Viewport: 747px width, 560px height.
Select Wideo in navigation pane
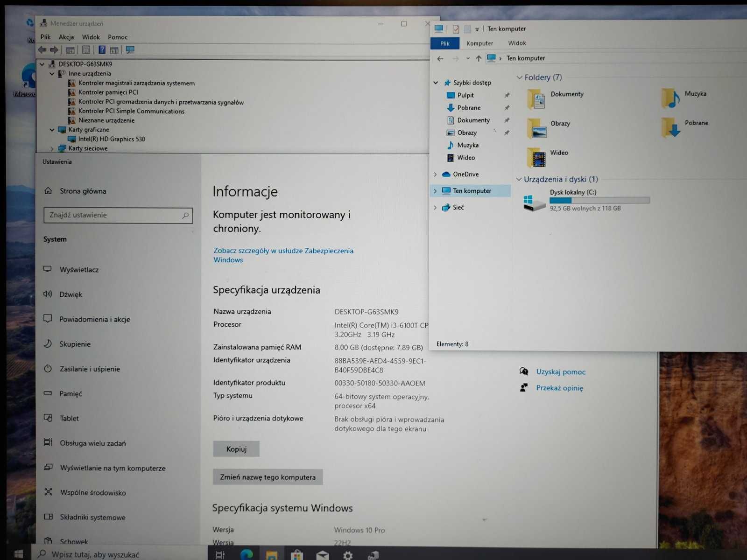click(466, 158)
